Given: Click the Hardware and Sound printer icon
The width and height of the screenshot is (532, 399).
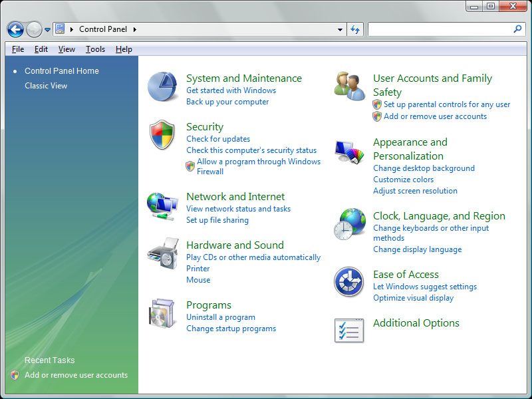Looking at the screenshot, I should [x=163, y=253].
